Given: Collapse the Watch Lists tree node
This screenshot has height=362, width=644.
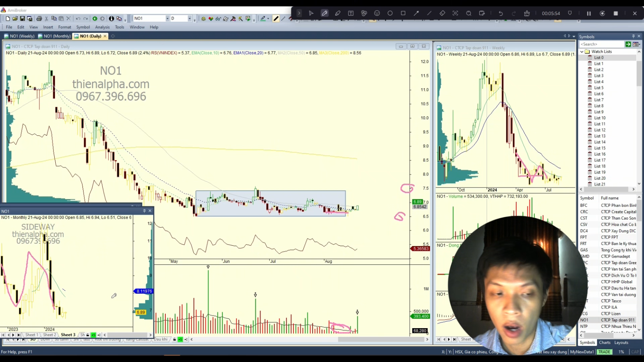Looking at the screenshot, I should (582, 52).
